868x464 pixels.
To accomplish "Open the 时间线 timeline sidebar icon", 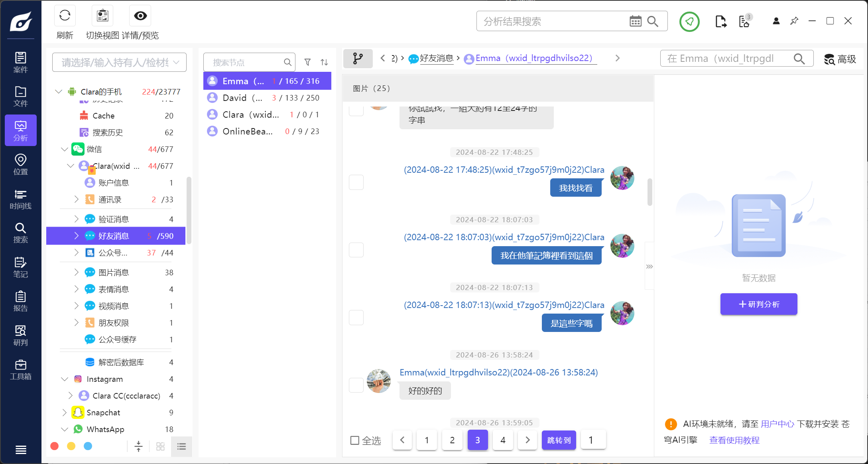I will 20,199.
